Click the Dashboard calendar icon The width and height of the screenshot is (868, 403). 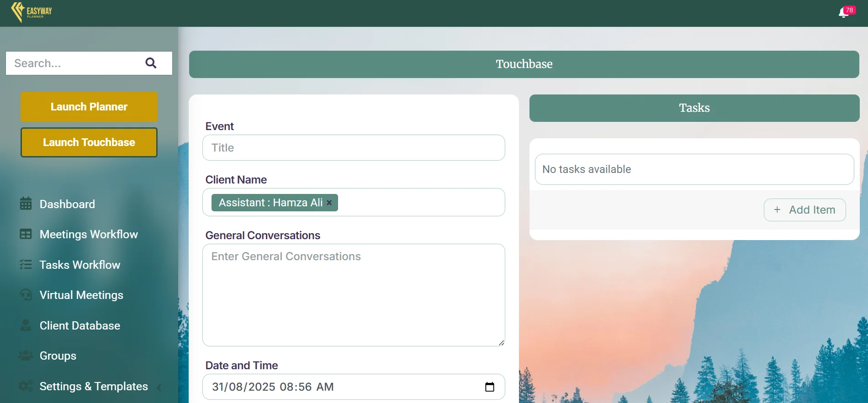click(x=26, y=204)
